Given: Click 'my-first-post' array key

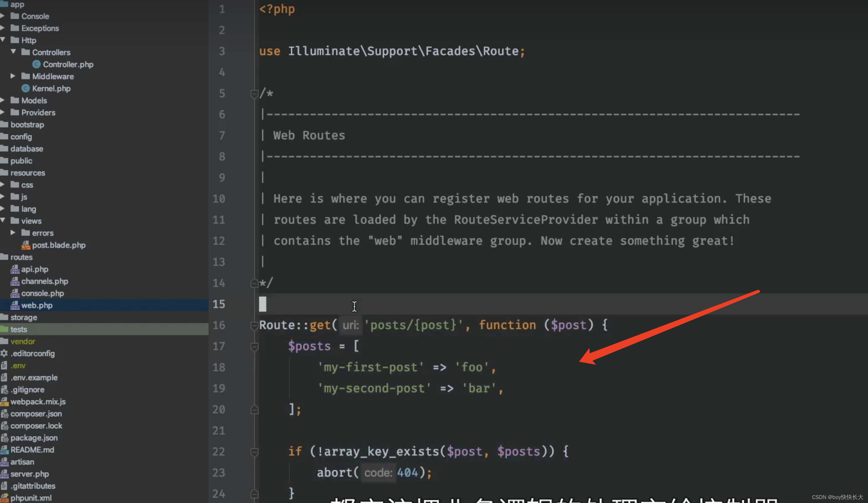Looking at the screenshot, I should click(370, 367).
